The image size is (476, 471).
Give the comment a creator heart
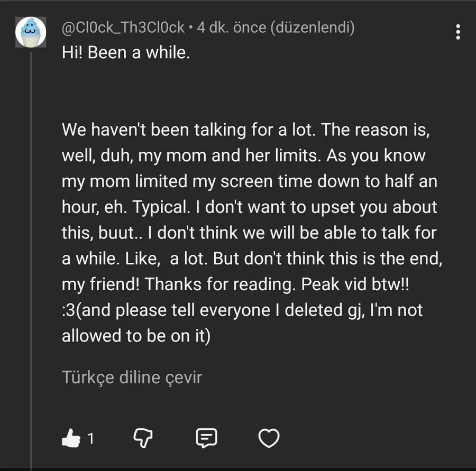click(x=269, y=438)
